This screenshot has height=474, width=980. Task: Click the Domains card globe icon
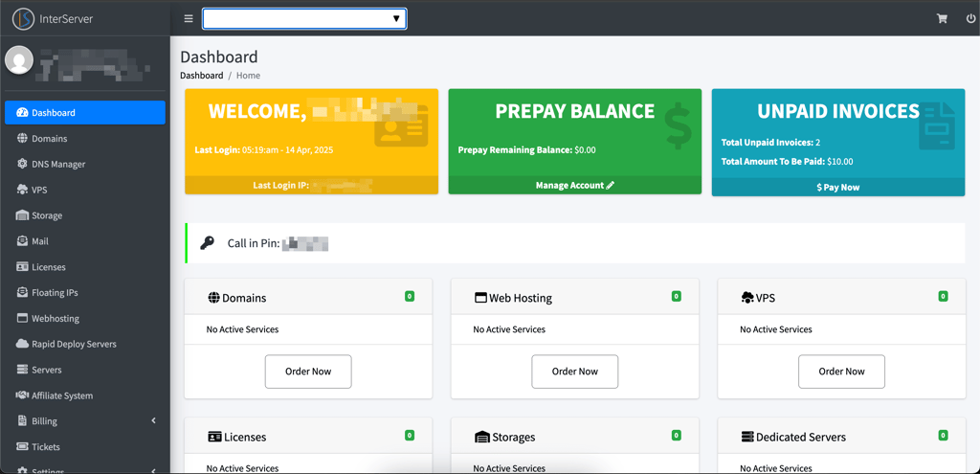click(213, 298)
